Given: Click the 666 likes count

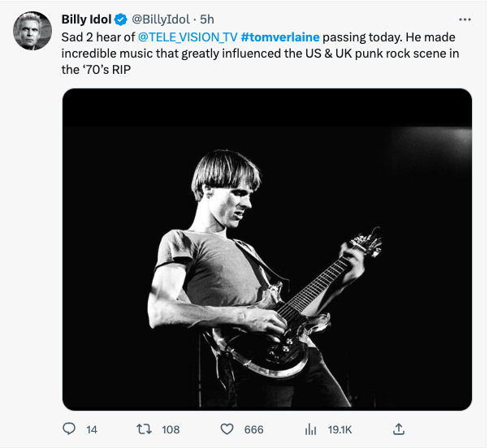Looking at the screenshot, I should tap(254, 429).
